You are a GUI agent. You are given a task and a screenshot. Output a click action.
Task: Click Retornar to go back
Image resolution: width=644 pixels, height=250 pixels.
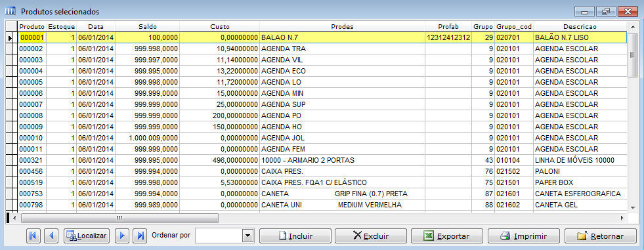(x=600, y=236)
